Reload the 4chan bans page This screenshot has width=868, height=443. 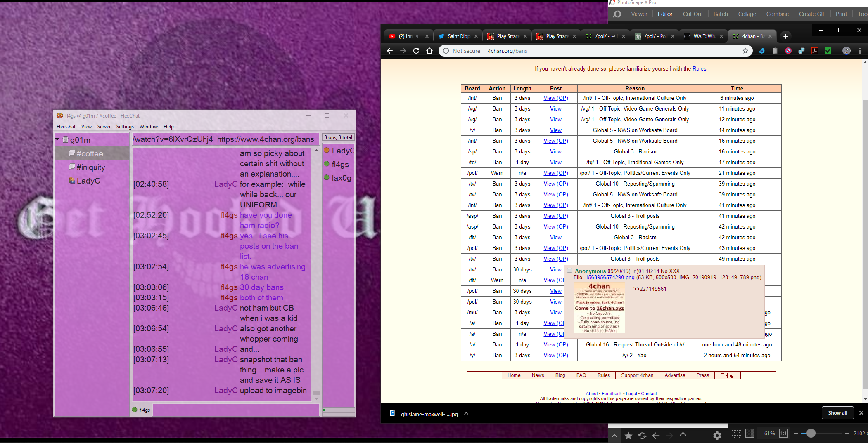(x=416, y=51)
